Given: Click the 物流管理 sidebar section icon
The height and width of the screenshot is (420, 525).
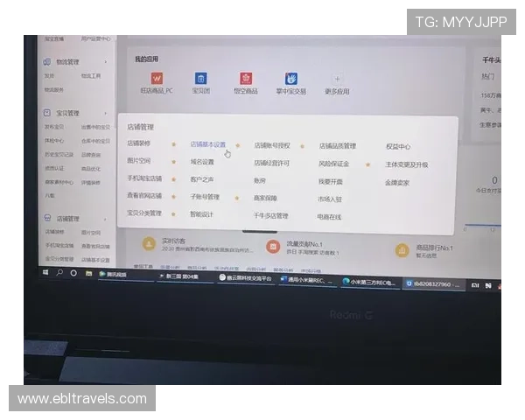Looking at the screenshot, I should click(x=47, y=62).
